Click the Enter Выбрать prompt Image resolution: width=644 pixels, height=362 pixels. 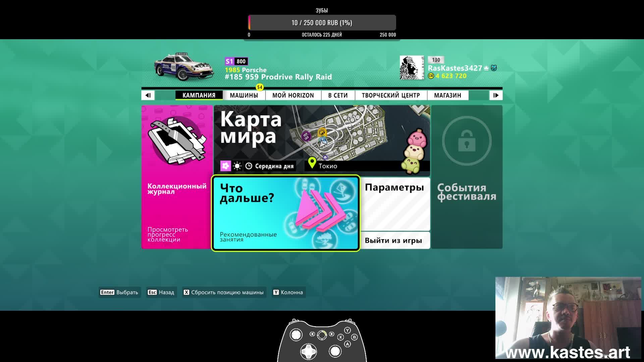point(119,292)
